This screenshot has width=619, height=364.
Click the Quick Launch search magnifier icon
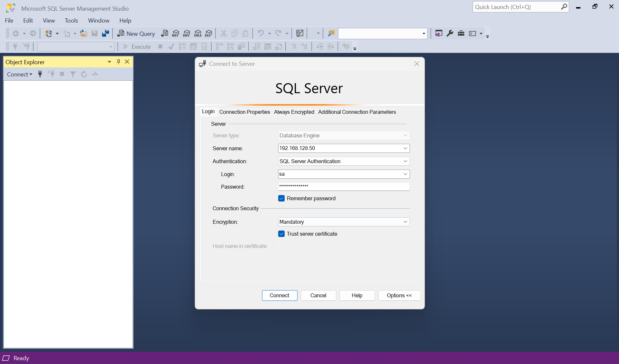tap(564, 7)
